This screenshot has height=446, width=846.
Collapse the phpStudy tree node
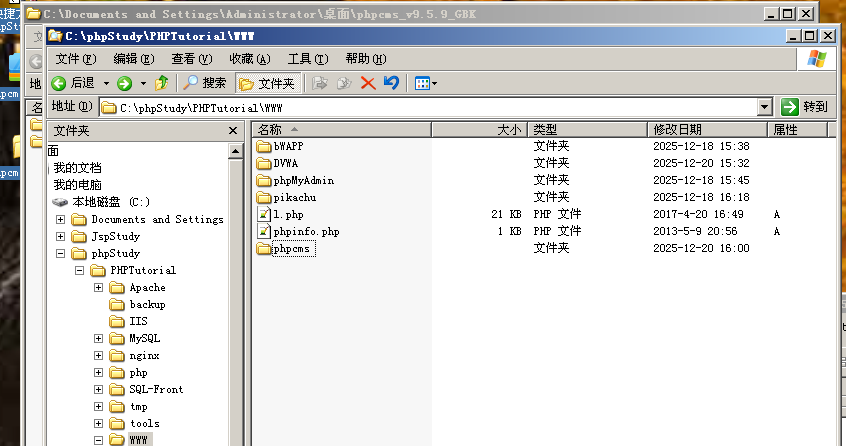(60, 253)
